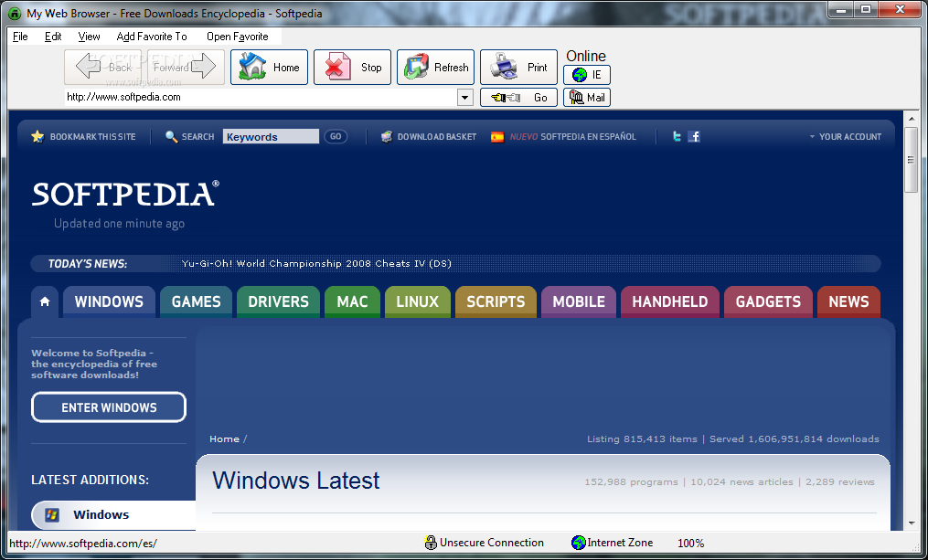Switch to the Gadgets tab

(768, 301)
